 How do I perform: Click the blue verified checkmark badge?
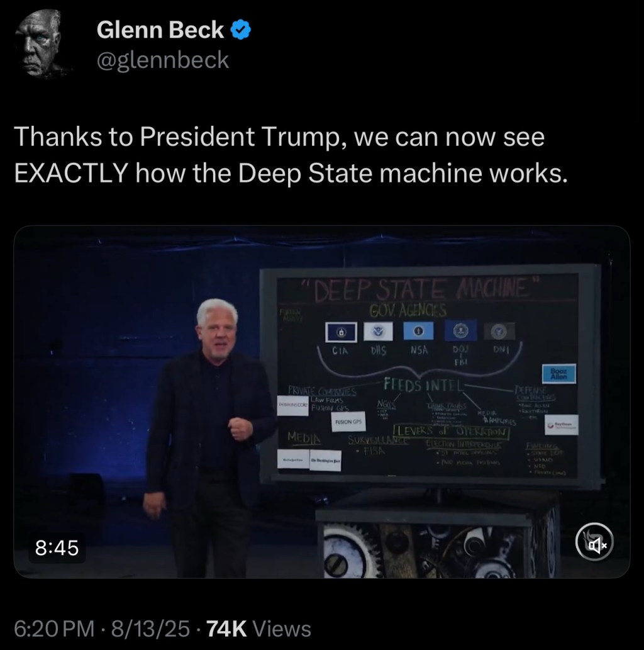(x=240, y=30)
